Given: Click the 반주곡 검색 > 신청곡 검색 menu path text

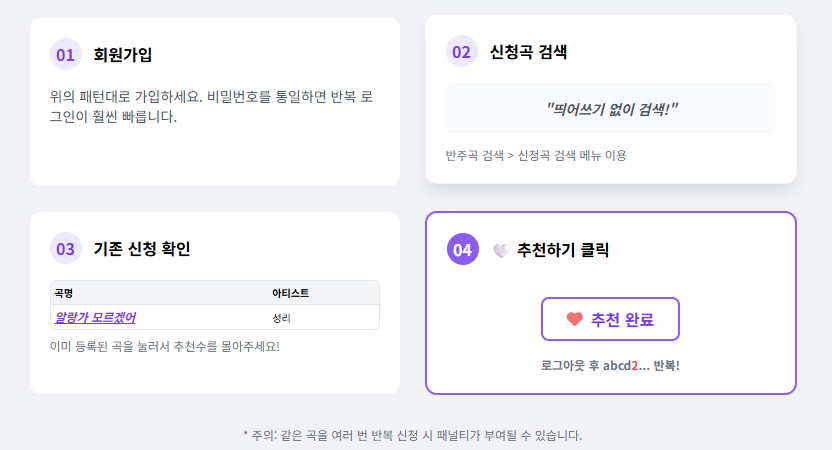Looking at the screenshot, I should (536, 155).
